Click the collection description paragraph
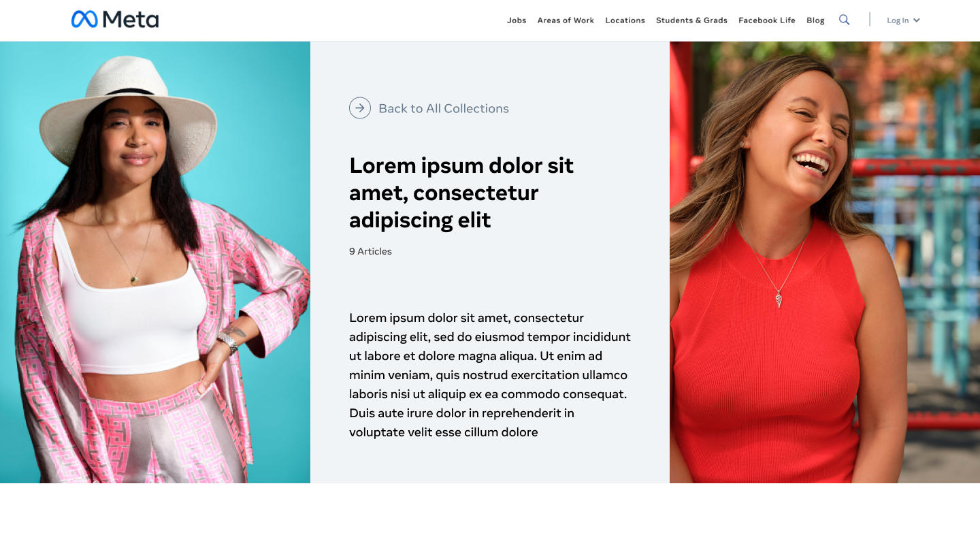The width and height of the screenshot is (980, 552). coord(490,375)
